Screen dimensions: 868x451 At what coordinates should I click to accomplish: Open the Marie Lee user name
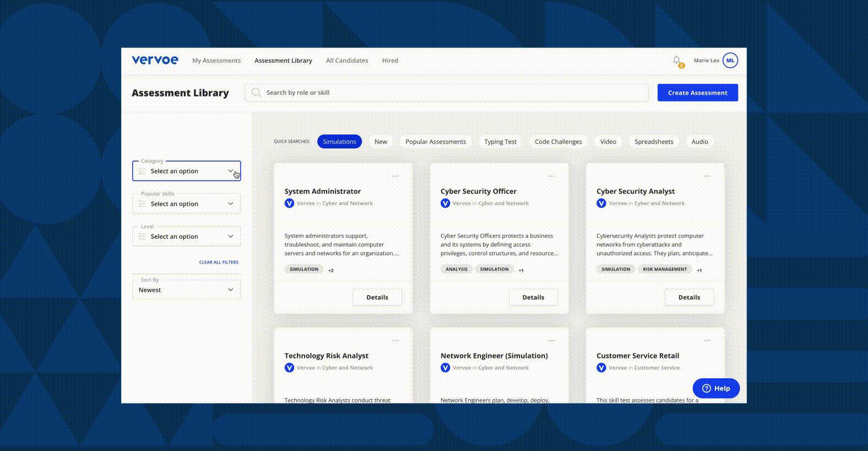(706, 61)
